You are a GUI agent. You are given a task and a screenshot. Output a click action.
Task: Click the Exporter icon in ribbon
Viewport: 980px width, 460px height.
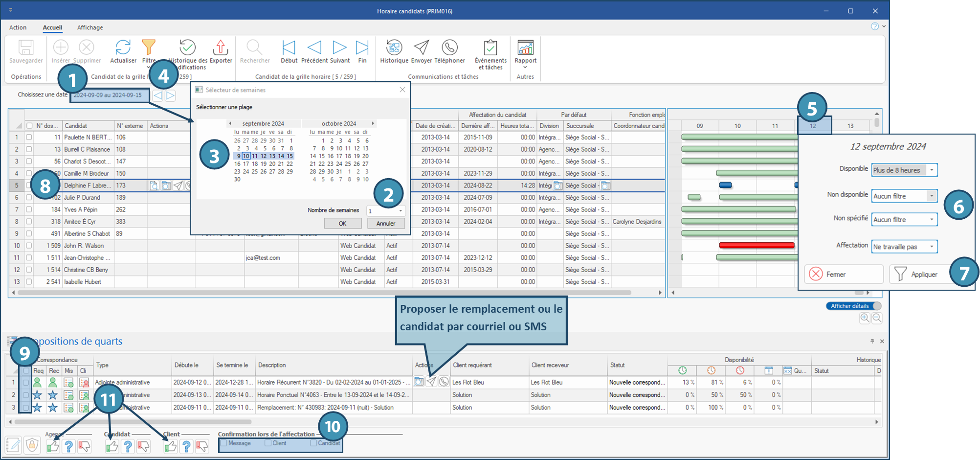221,48
